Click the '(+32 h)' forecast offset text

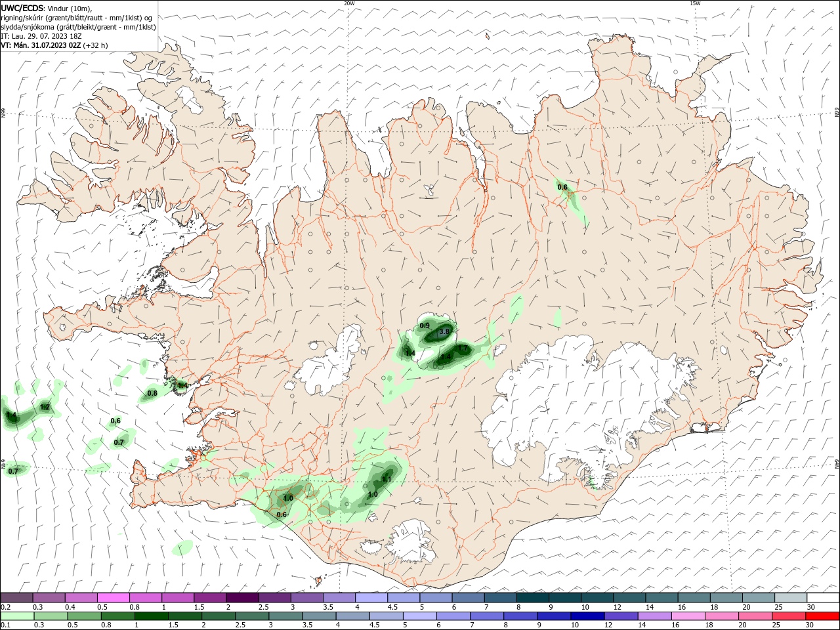click(x=96, y=45)
